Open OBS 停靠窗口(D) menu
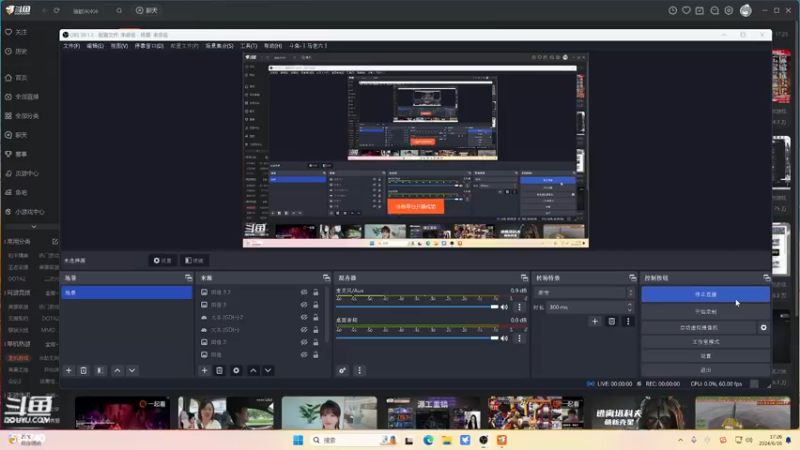 (x=149, y=46)
